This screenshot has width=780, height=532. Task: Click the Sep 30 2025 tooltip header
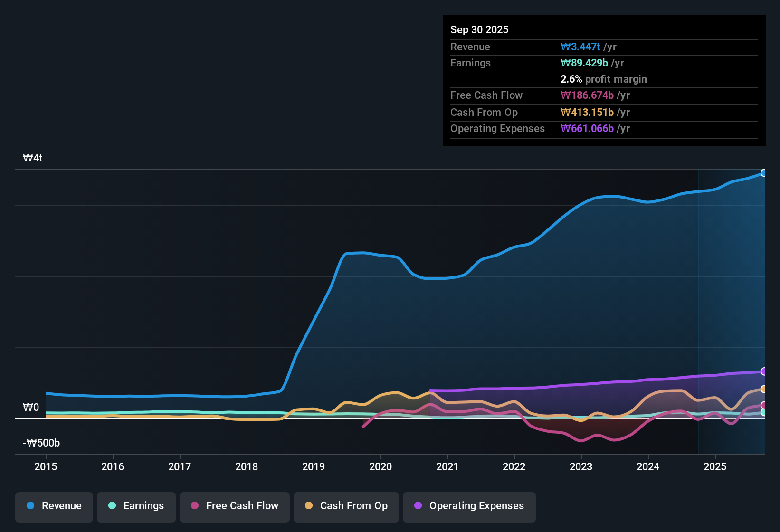click(479, 29)
